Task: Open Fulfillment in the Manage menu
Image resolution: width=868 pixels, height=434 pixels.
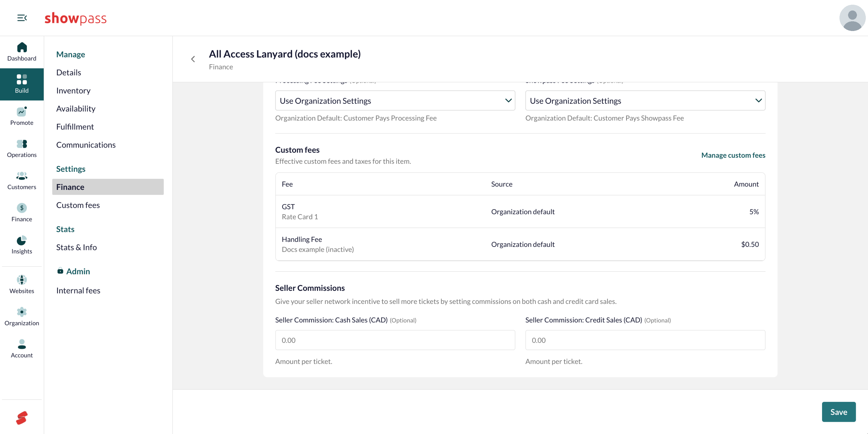Action: pyautogui.click(x=75, y=127)
